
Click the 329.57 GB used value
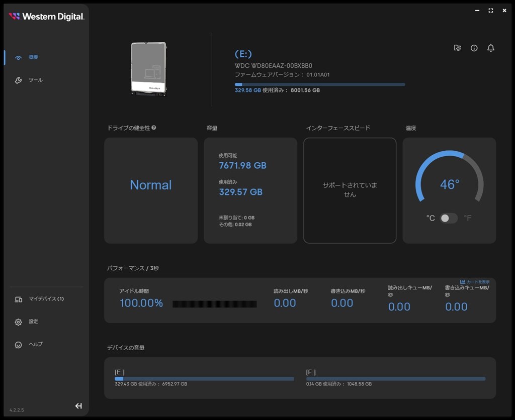(241, 192)
